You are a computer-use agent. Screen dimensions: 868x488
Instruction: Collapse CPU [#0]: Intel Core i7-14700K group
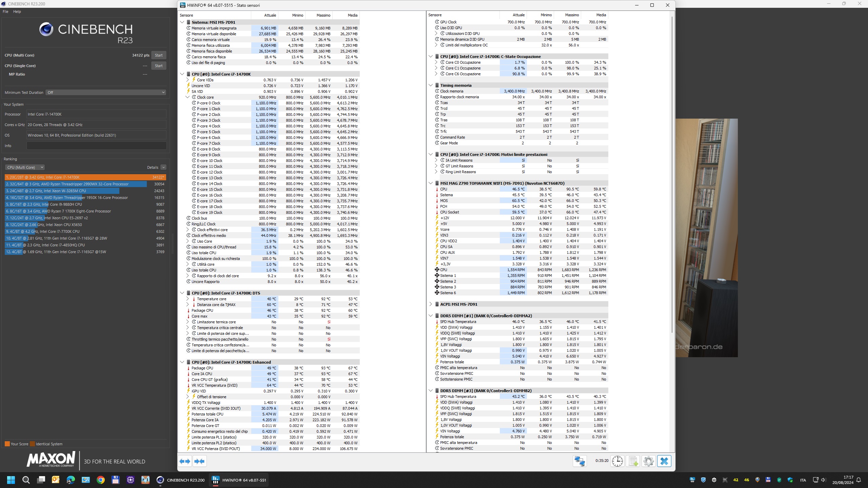click(x=182, y=74)
